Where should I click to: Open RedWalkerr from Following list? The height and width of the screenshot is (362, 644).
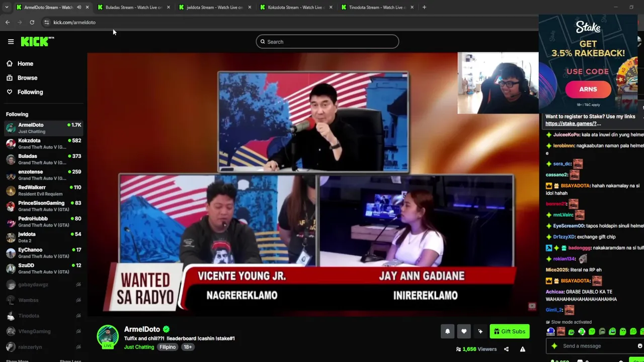pyautogui.click(x=43, y=191)
